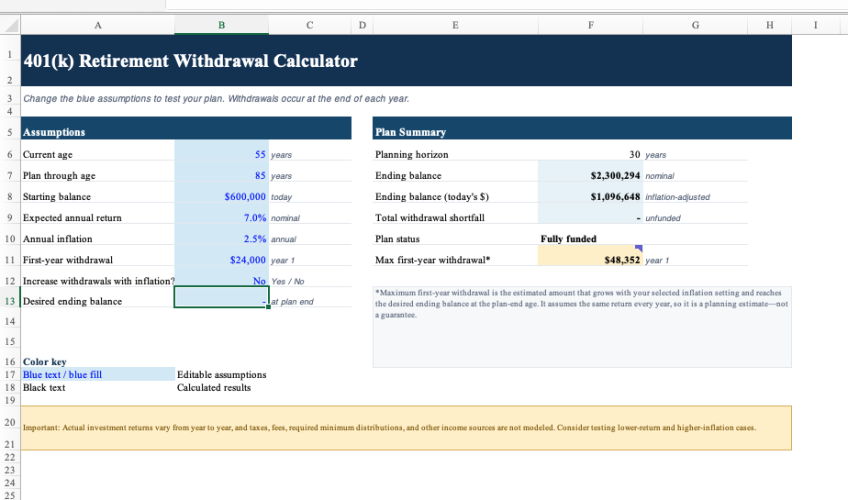Click the 'Starting balance' label
This screenshot has height=500, width=848.
coord(57,197)
